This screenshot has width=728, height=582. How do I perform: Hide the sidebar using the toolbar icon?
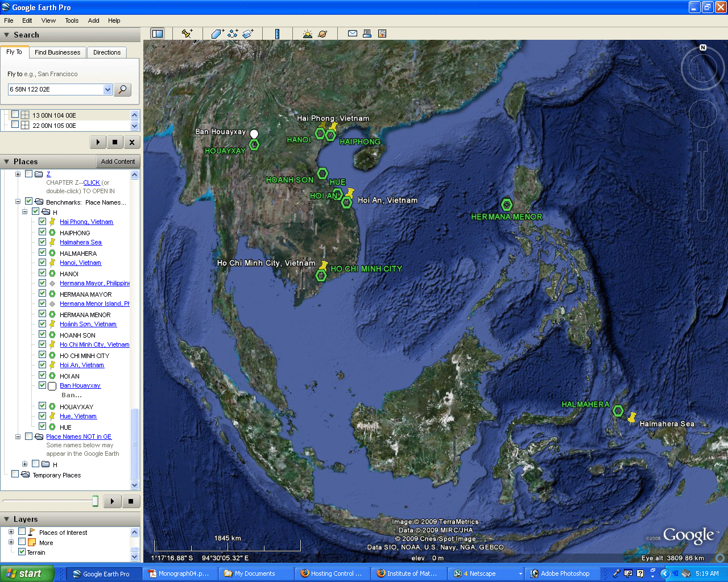pyautogui.click(x=157, y=34)
